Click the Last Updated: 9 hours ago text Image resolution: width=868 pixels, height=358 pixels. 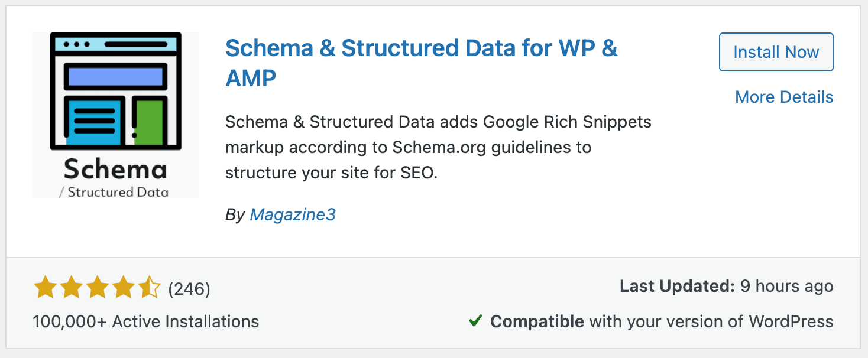(726, 285)
